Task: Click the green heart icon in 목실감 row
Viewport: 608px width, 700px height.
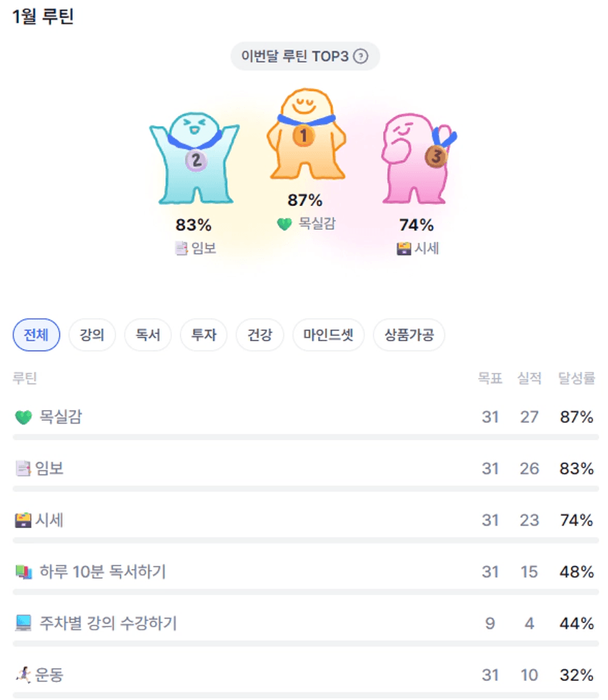Action: pos(24,418)
